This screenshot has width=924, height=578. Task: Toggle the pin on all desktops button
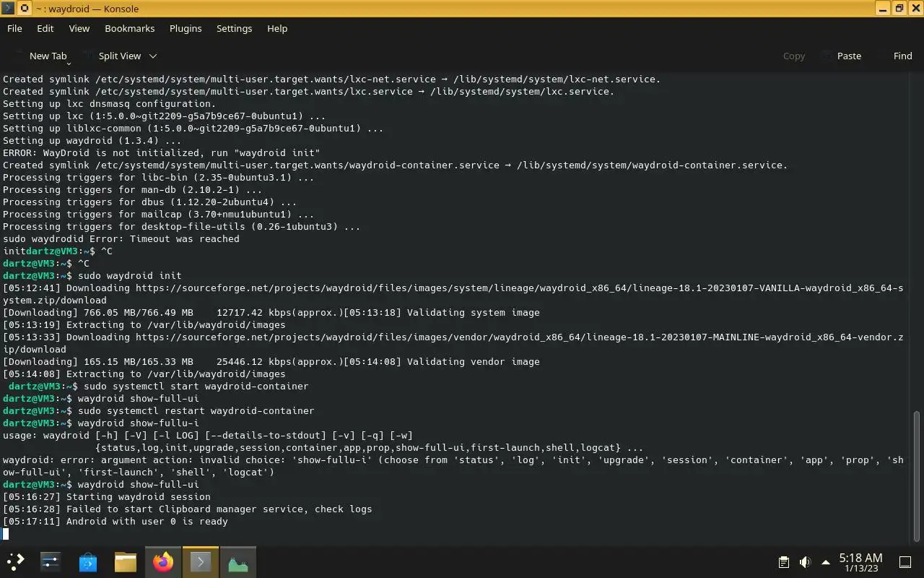click(24, 9)
